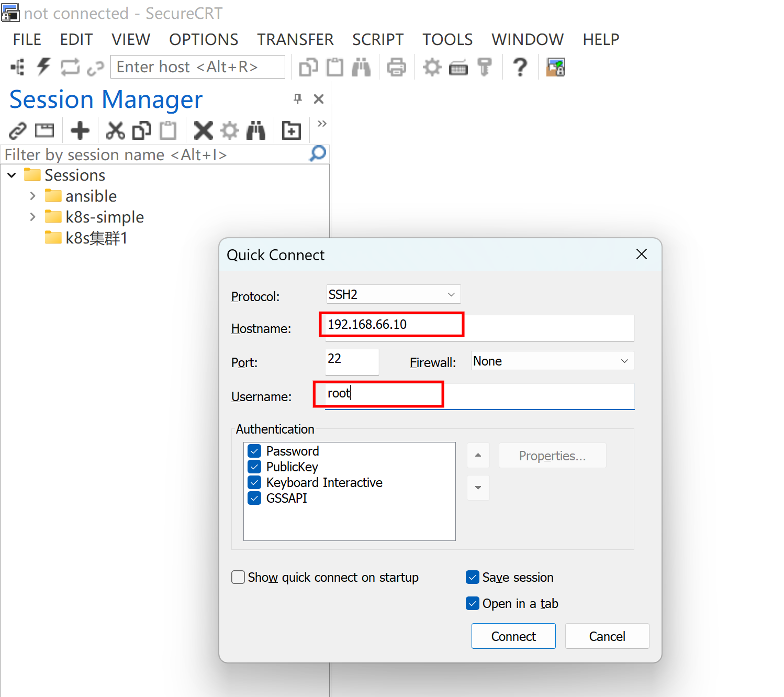Image resolution: width=784 pixels, height=697 pixels.
Task: Open the OPTIONS menu
Action: point(204,39)
